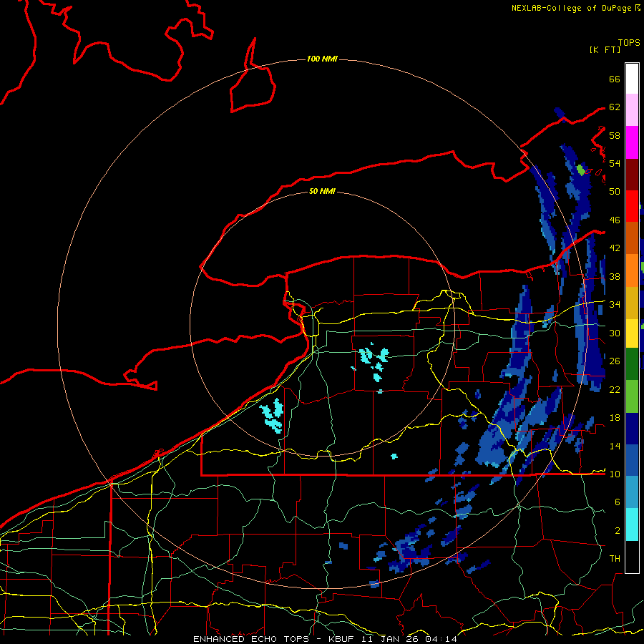Click the legend value 46
Viewport: 644px width, 644px height.
pyautogui.click(x=615, y=220)
